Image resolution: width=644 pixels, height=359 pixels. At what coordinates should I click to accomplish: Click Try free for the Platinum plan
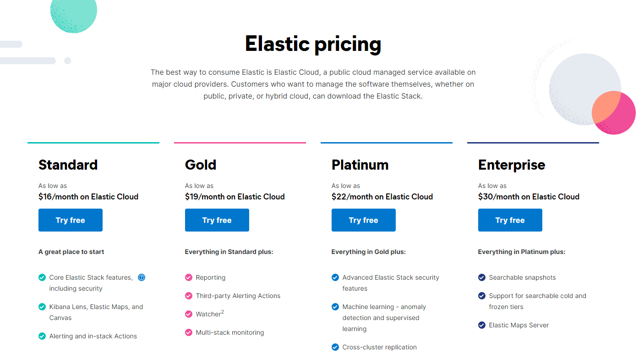[x=363, y=220]
